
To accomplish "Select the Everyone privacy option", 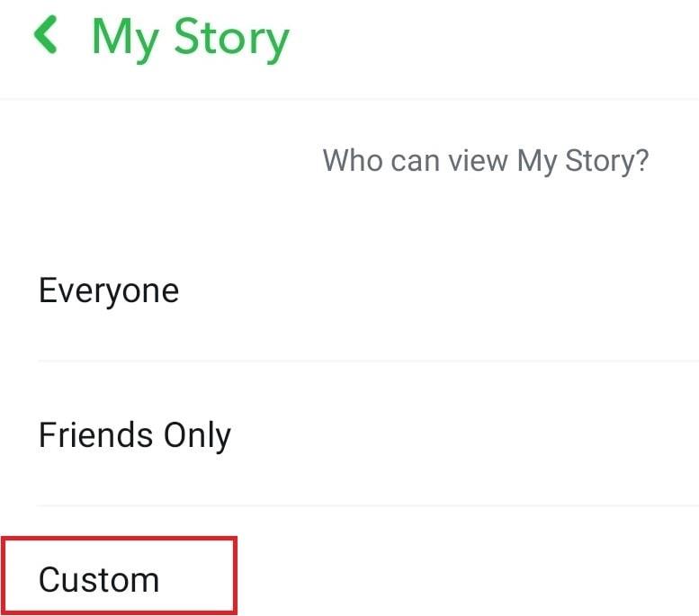I will 109,290.
